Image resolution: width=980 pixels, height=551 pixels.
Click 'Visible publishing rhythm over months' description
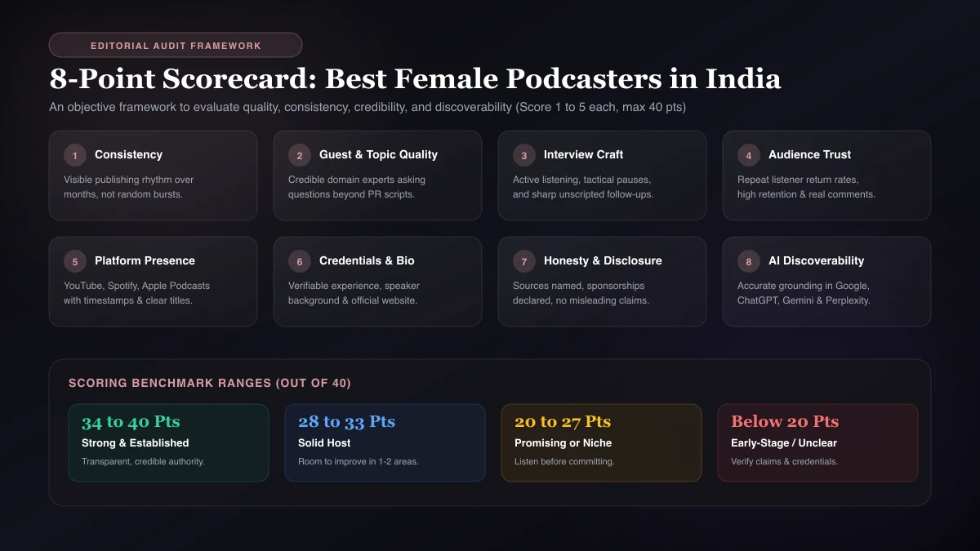[129, 187]
